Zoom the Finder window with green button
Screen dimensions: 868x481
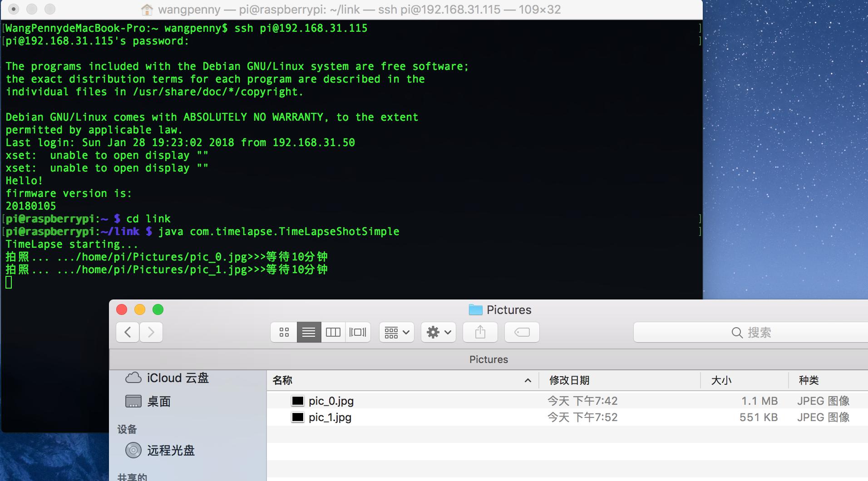tap(158, 309)
